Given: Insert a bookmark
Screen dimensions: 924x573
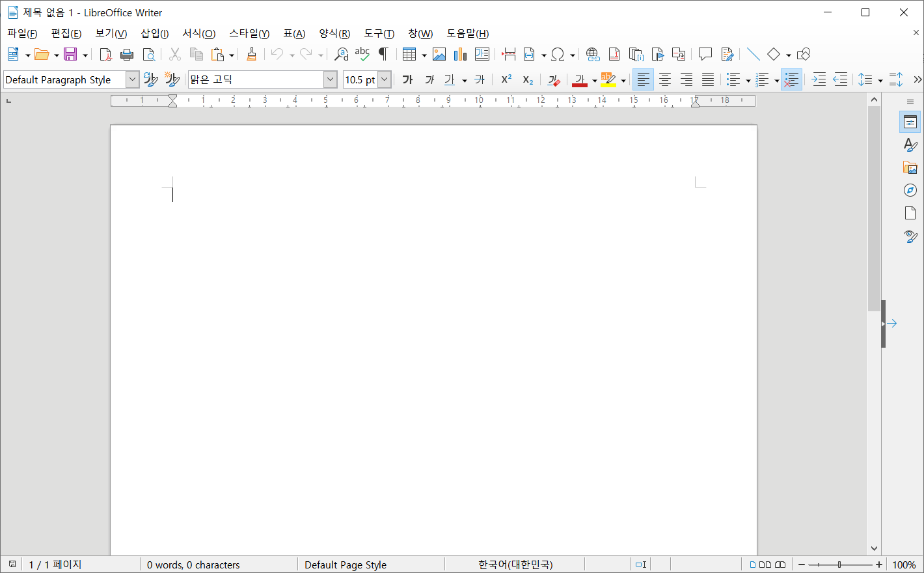Looking at the screenshot, I should pyautogui.click(x=658, y=55).
